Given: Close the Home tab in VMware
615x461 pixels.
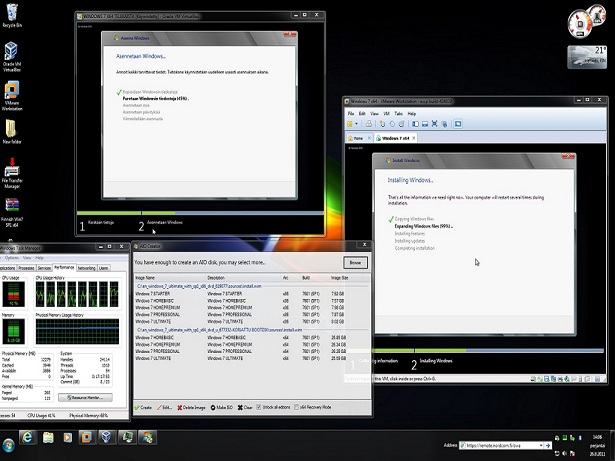Looking at the screenshot, I should click(369, 138).
